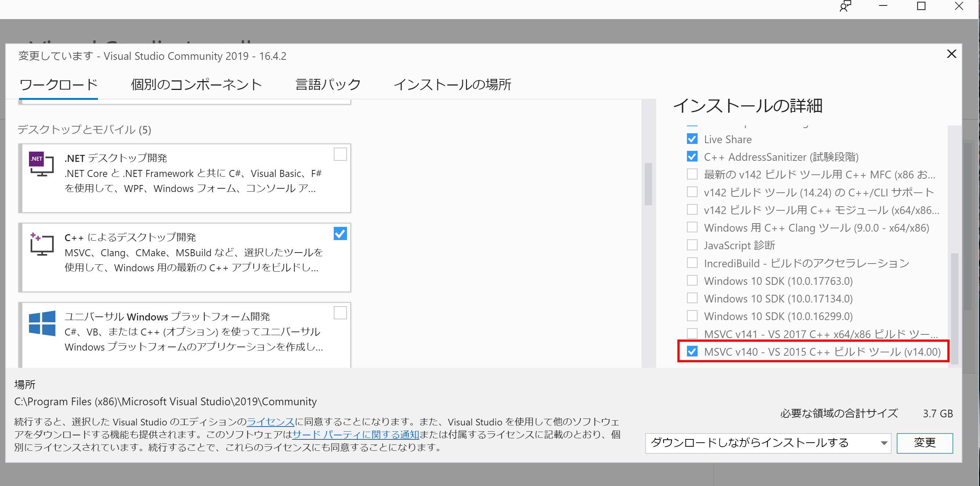Select the ユニバーサル Windows プラットフォーム開発 card title
Image resolution: width=980 pixels, height=486 pixels.
[167, 316]
